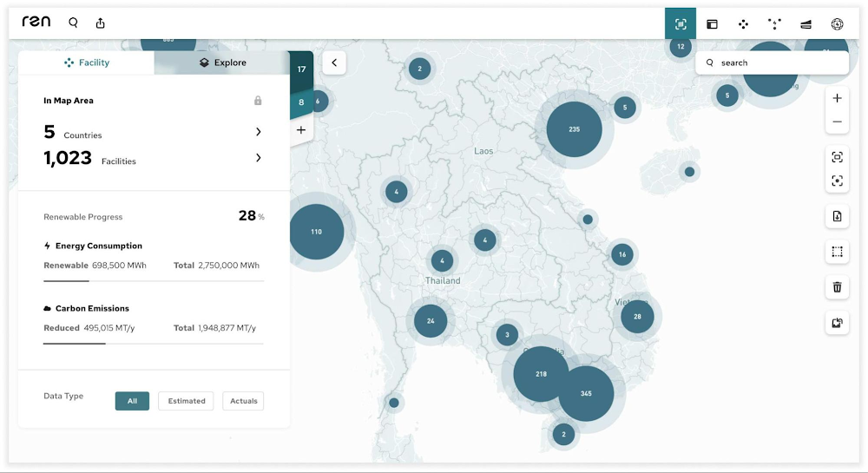
Task: Click the single marker on Hainan island
Action: pyautogui.click(x=689, y=172)
